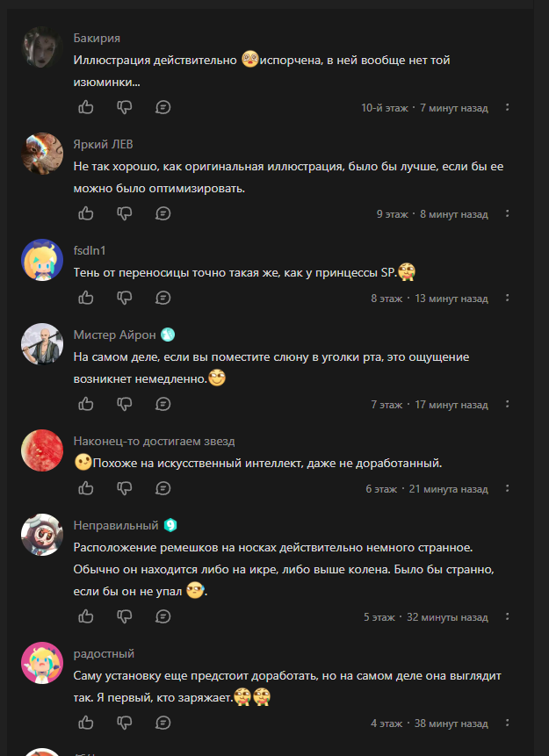Viewport: 549px width, 756px height.
Task: Reply to Яркий ЛЕВ's comment
Action: [163, 213]
